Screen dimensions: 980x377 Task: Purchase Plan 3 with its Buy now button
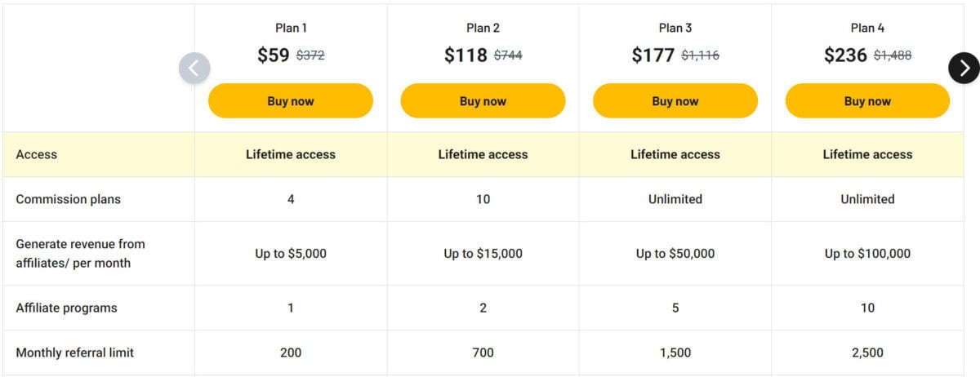coord(675,101)
